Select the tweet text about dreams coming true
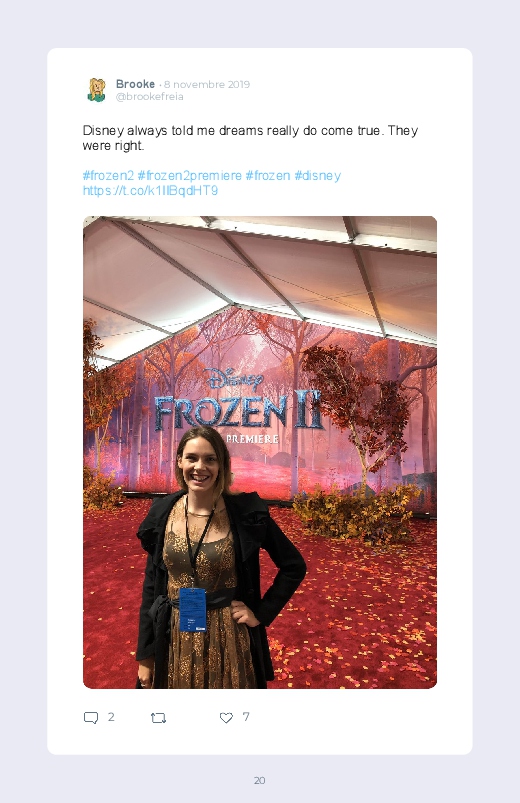 250,138
